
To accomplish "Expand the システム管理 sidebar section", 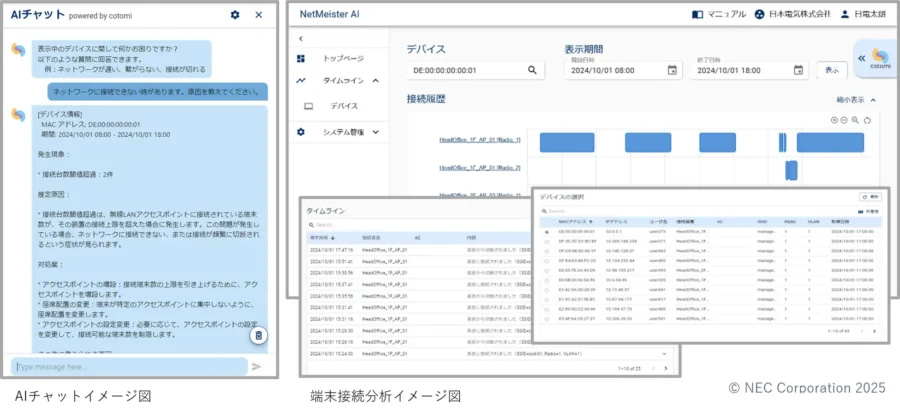I will click(x=376, y=132).
